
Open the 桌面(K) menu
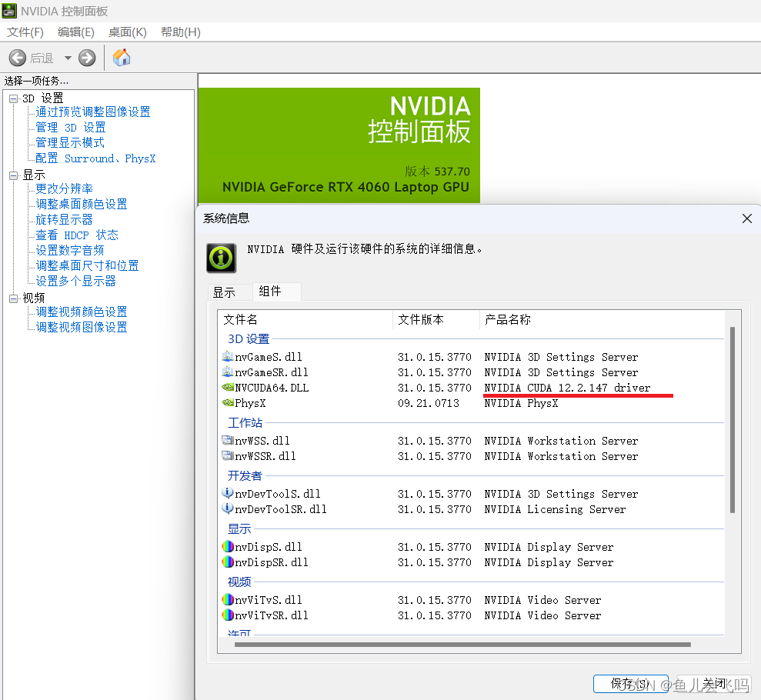pos(127,32)
